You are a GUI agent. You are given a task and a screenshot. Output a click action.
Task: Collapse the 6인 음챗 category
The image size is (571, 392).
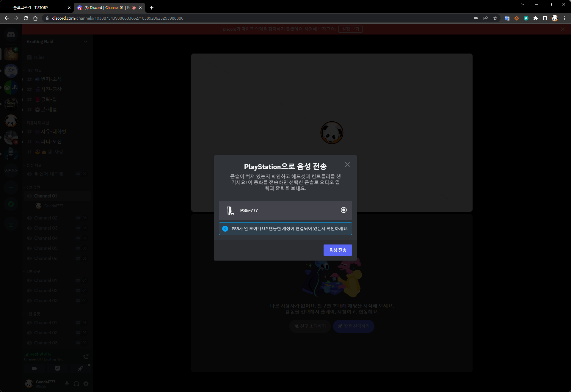pyautogui.click(x=33, y=187)
